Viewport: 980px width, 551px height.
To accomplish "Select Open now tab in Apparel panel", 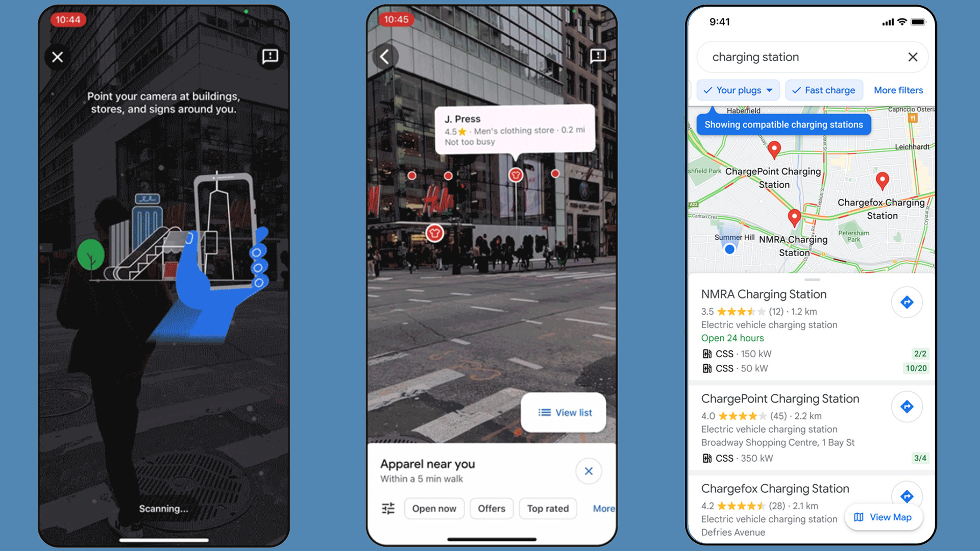I will tap(433, 508).
